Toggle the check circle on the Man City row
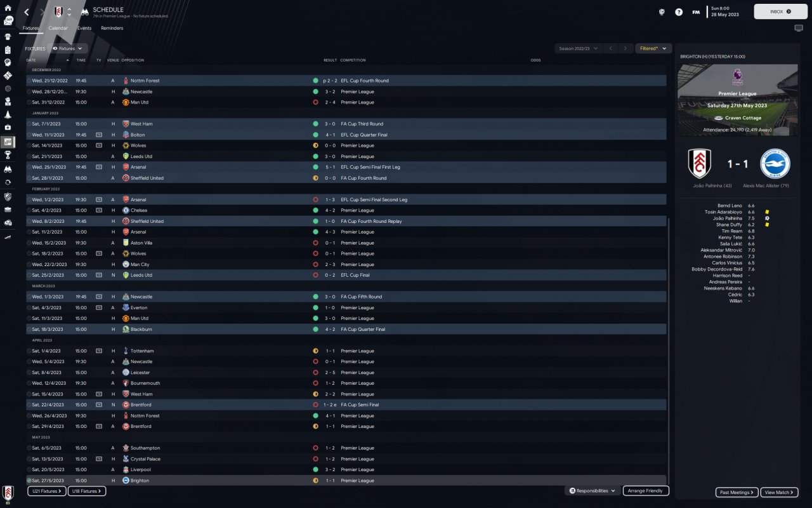Viewport: 812px width, 508px height. coord(29,265)
